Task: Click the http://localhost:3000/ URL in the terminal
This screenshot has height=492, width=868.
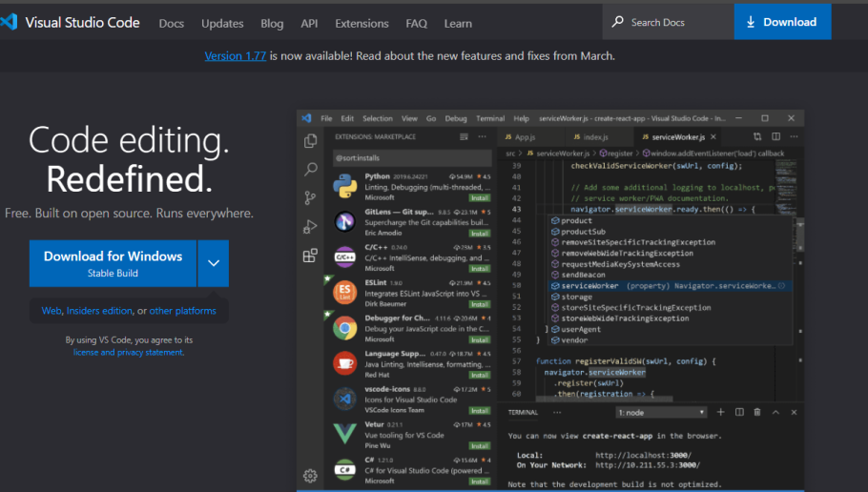Action: 644,456
